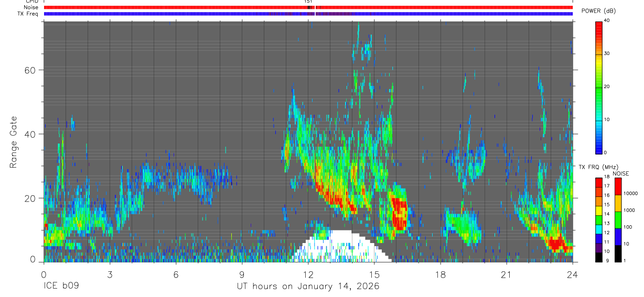Click the blue TX frequency strip at the top
644x297 pixels.
pos(308,14)
